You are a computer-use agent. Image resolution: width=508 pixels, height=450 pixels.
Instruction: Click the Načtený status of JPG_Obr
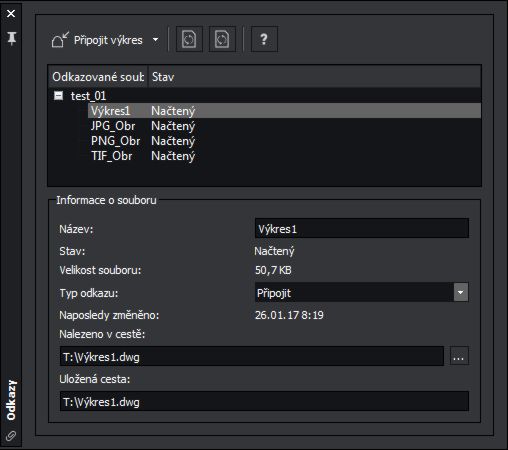[173, 126]
